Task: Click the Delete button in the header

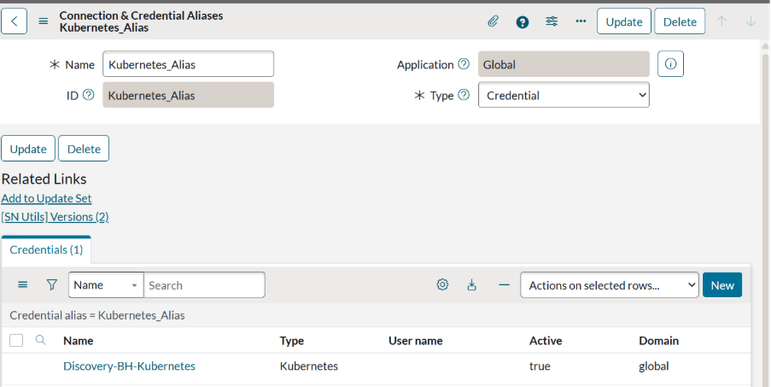Action: coord(680,22)
